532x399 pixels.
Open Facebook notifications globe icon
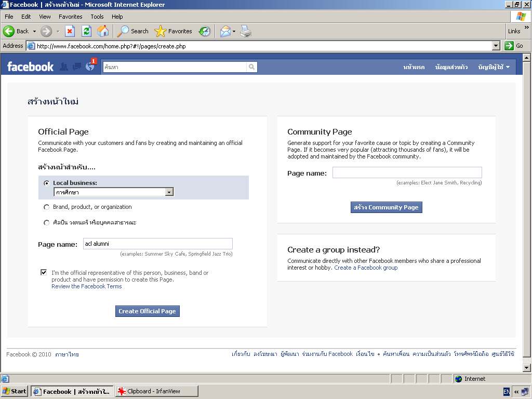pyautogui.click(x=90, y=66)
